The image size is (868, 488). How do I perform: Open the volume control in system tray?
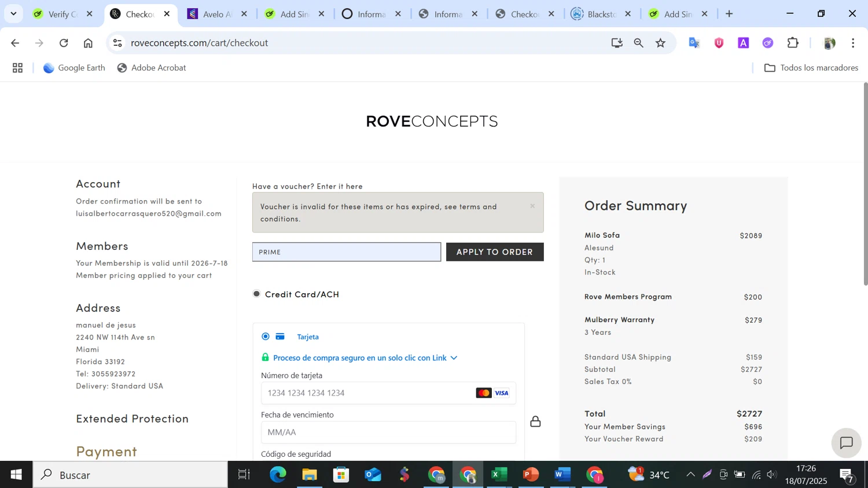click(771, 475)
